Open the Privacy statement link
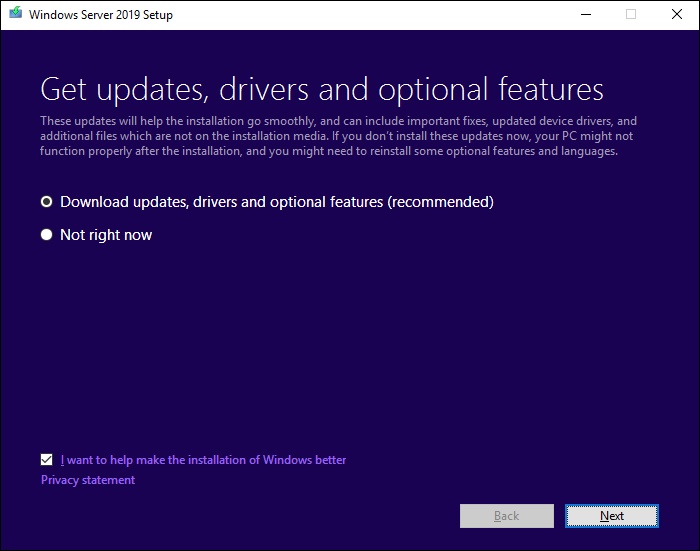The width and height of the screenshot is (700, 551). pyautogui.click(x=88, y=480)
